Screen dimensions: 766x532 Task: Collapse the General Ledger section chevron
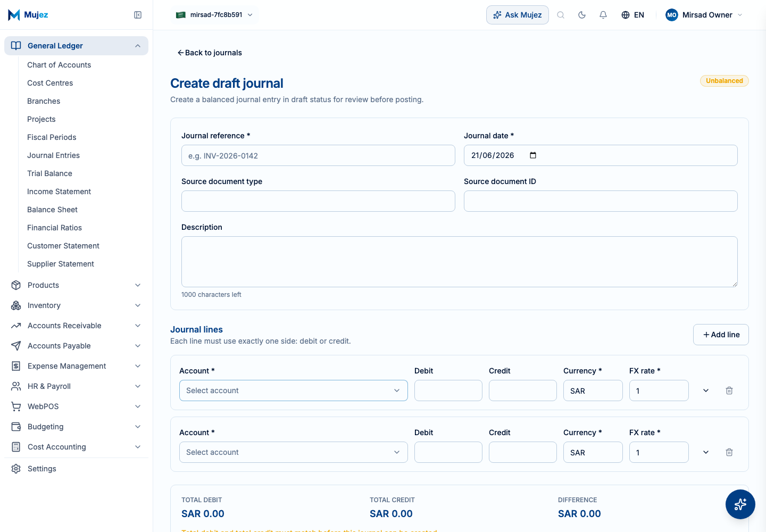[x=138, y=46]
